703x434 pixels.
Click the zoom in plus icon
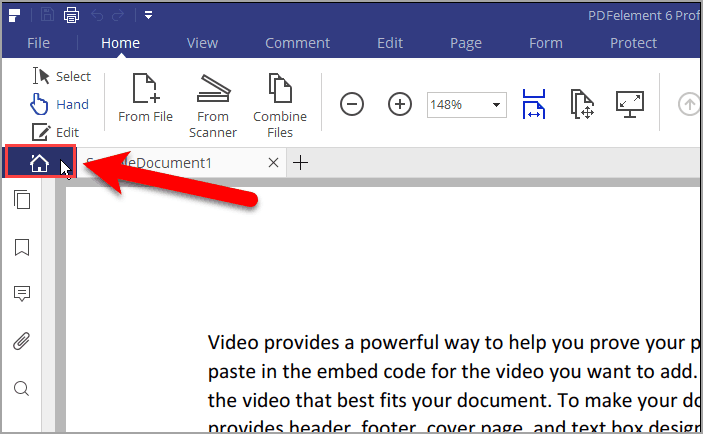[x=399, y=104]
